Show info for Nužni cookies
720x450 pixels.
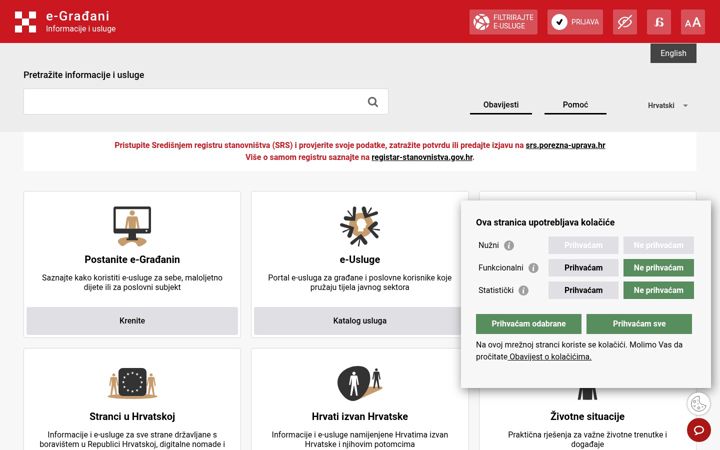click(x=509, y=245)
